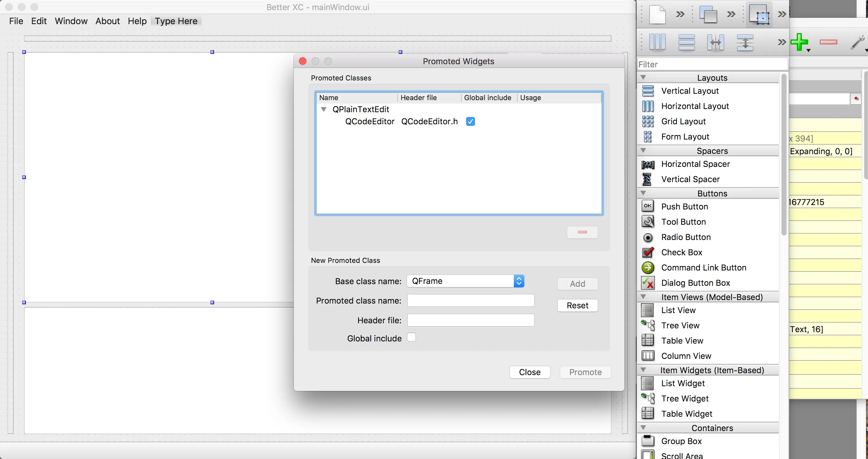Screen dimensions: 868x459
Task: Click the Promoted class name field
Action: [x=470, y=300]
